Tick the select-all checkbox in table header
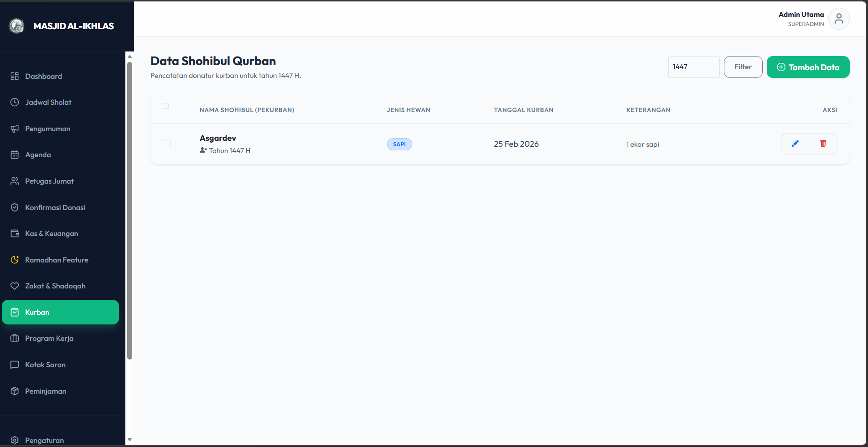868x447 pixels. 166,106
